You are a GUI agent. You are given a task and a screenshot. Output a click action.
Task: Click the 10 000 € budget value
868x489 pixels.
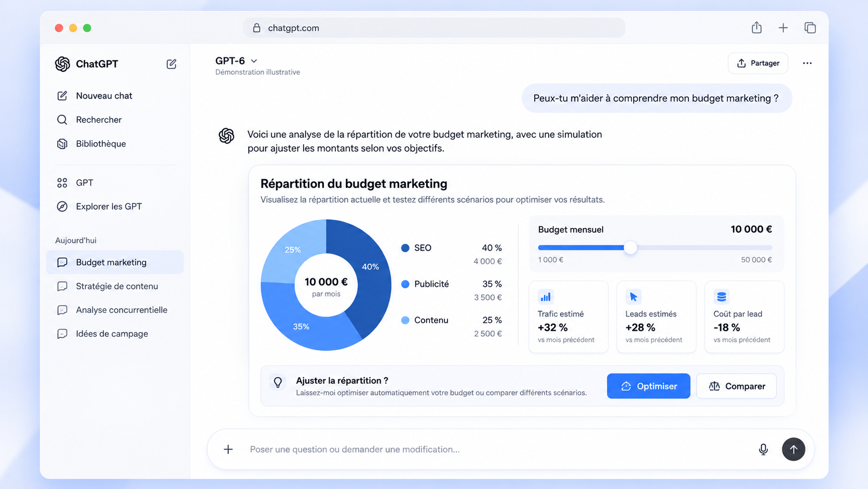pyautogui.click(x=751, y=229)
